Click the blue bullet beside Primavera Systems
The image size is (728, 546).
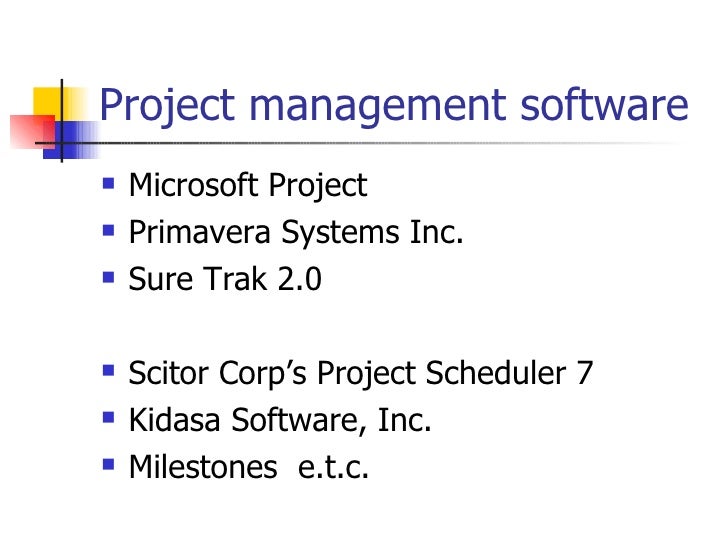(x=108, y=231)
